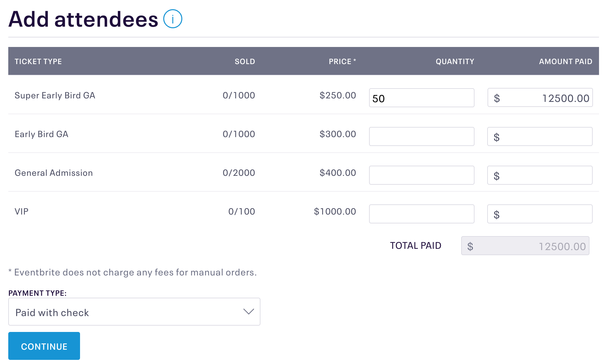Click the Early Bird GA quantity field

click(421, 136)
